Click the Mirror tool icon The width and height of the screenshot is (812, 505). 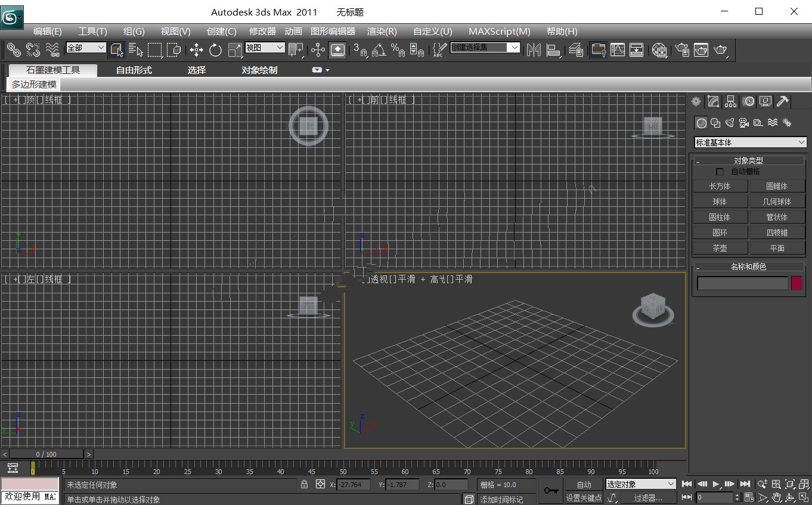pos(534,50)
